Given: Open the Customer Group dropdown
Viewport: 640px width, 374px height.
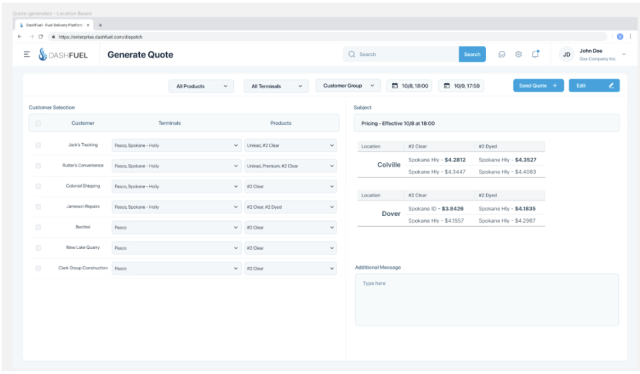Looking at the screenshot, I should pos(348,86).
